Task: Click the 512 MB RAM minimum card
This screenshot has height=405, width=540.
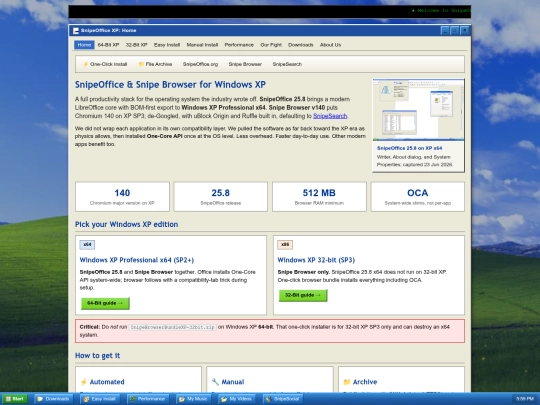Action: pyautogui.click(x=319, y=197)
